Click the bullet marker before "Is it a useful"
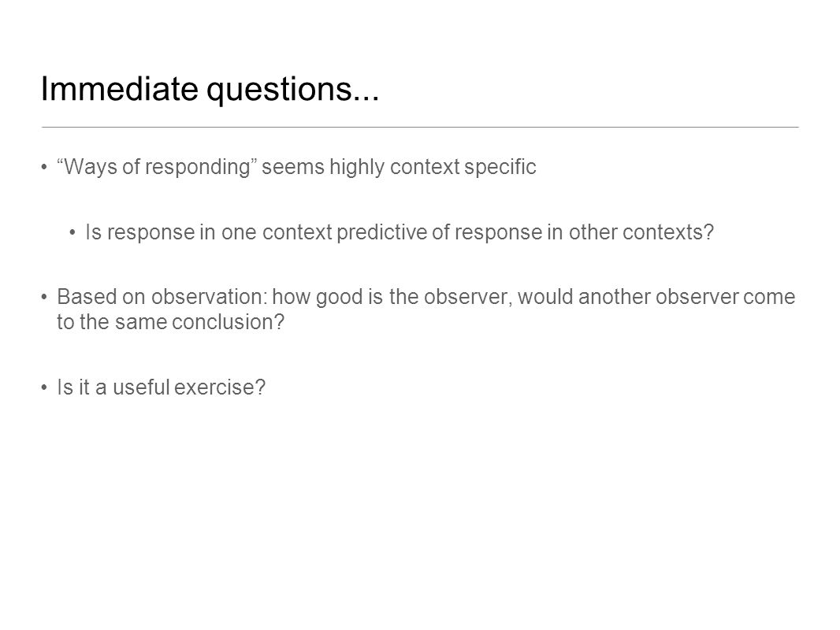The width and height of the screenshot is (840, 630). tap(44, 388)
